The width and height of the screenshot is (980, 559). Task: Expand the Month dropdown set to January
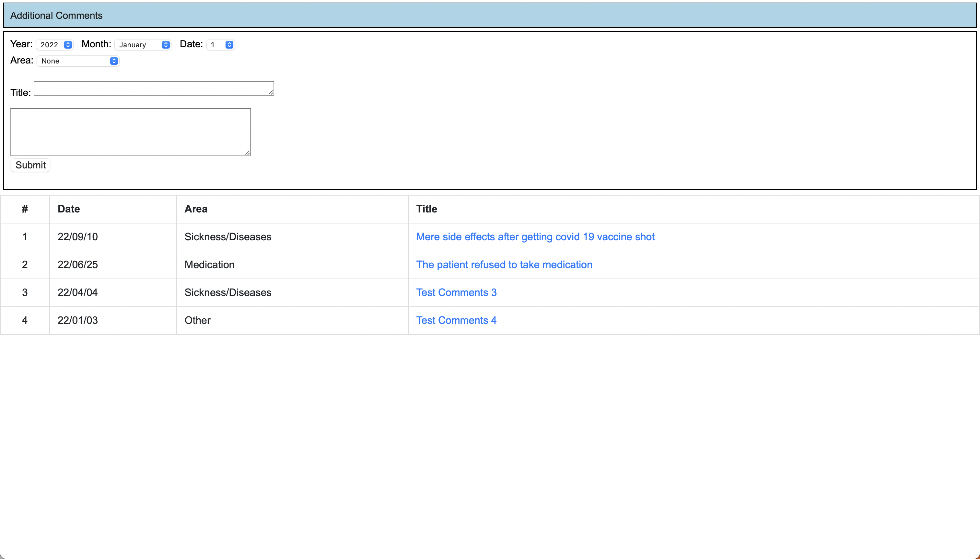(143, 45)
